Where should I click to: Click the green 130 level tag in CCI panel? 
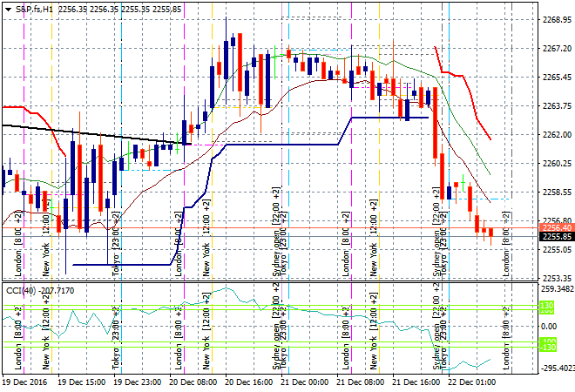(547, 306)
